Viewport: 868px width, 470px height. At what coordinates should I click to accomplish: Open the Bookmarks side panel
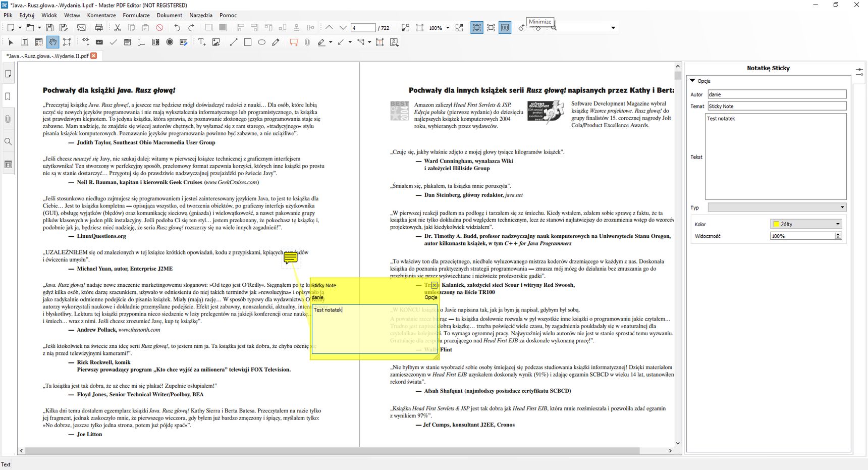(x=8, y=96)
